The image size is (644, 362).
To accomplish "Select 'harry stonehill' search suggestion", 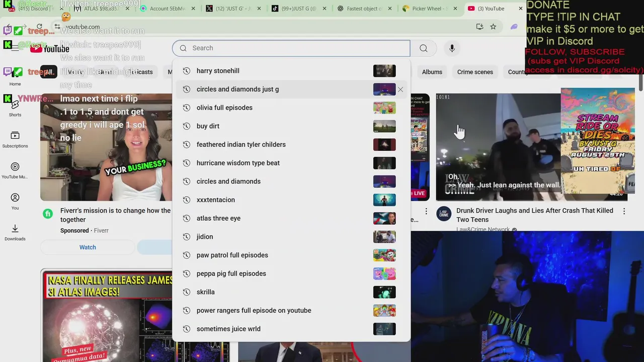I will 291,71.
